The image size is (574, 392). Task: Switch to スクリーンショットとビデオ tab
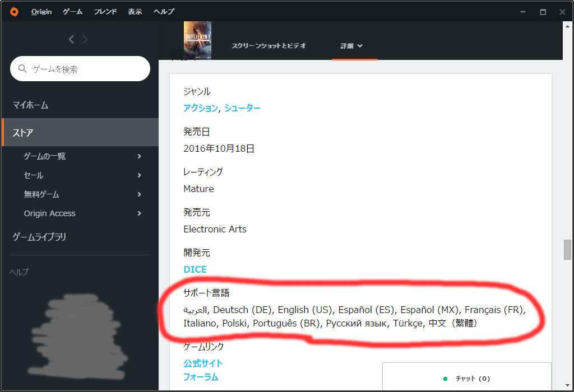coord(269,46)
